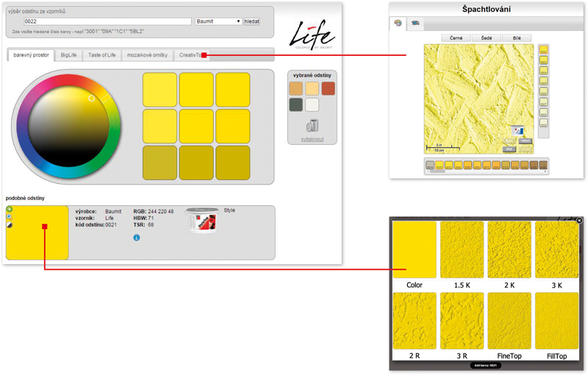The height and width of the screenshot is (375, 588).
Task: Click the large Špachtlování texture preview image
Action: click(479, 99)
